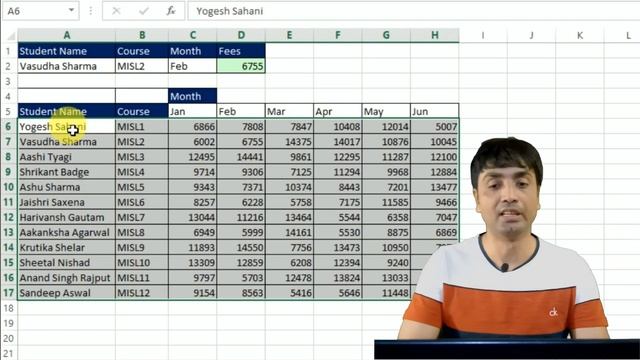The image size is (640, 360).
Task: Open the Insert Function fx dialog
Action: (x=171, y=11)
